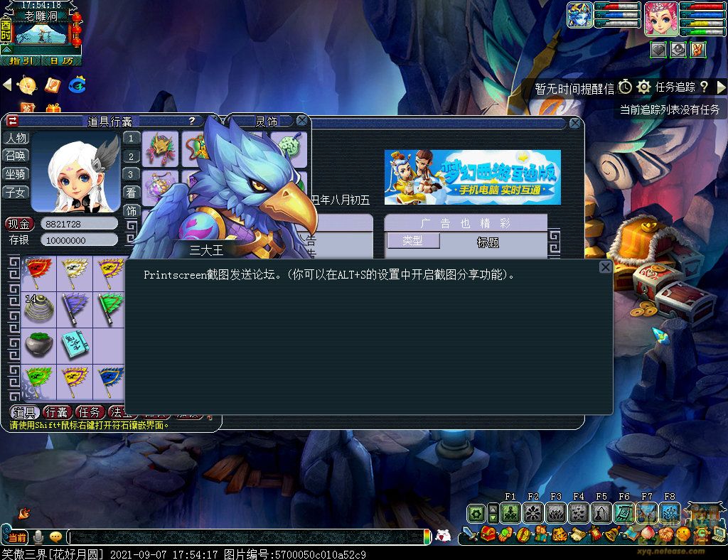Select equipment set 1
Screen dimensions: 728x560
click(132, 139)
